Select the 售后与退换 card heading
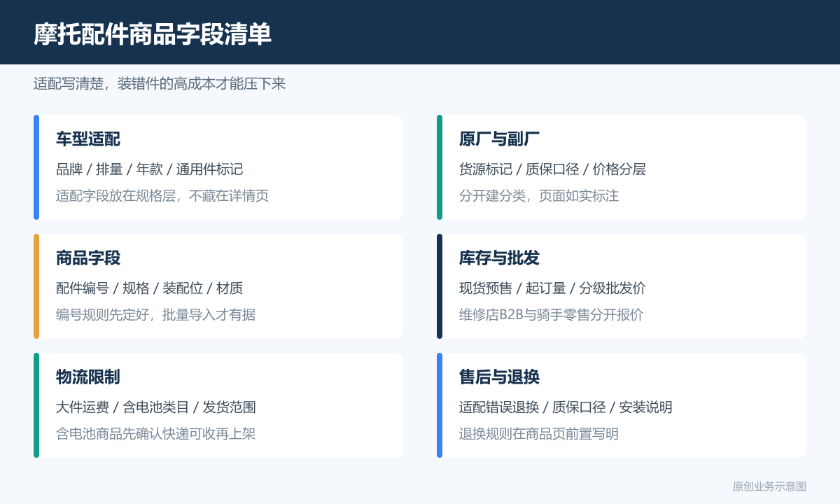 [499, 377]
